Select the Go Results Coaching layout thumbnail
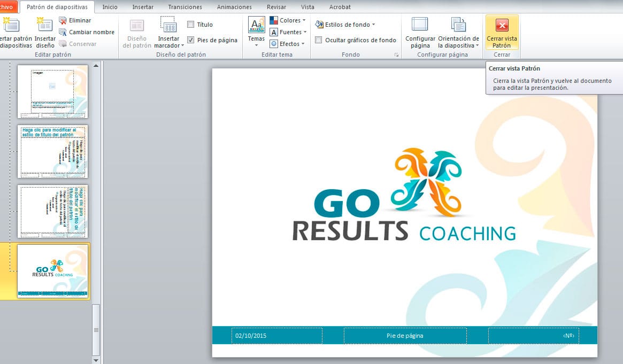 53,271
